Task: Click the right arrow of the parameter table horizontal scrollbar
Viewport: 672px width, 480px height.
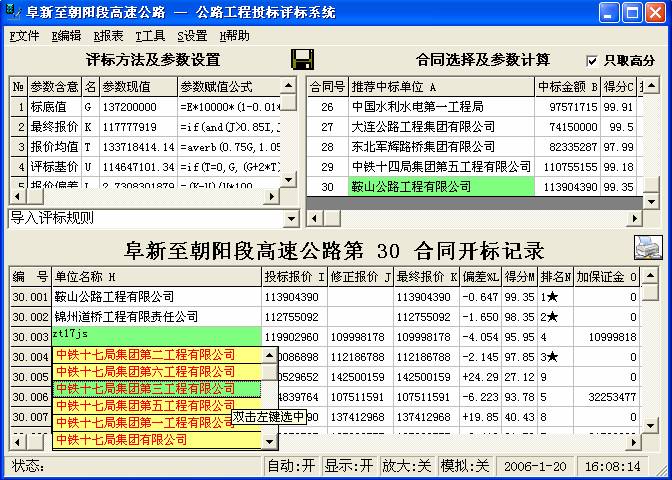Action: pyautogui.click(x=271, y=197)
